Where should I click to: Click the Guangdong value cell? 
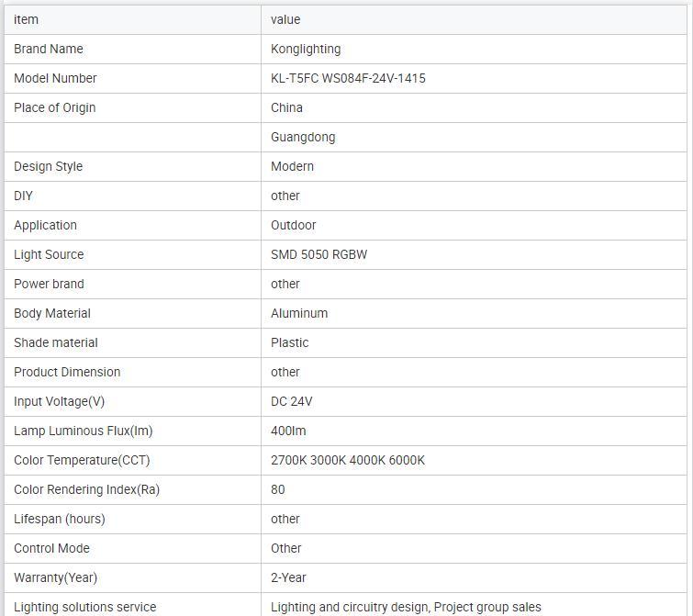click(x=303, y=137)
